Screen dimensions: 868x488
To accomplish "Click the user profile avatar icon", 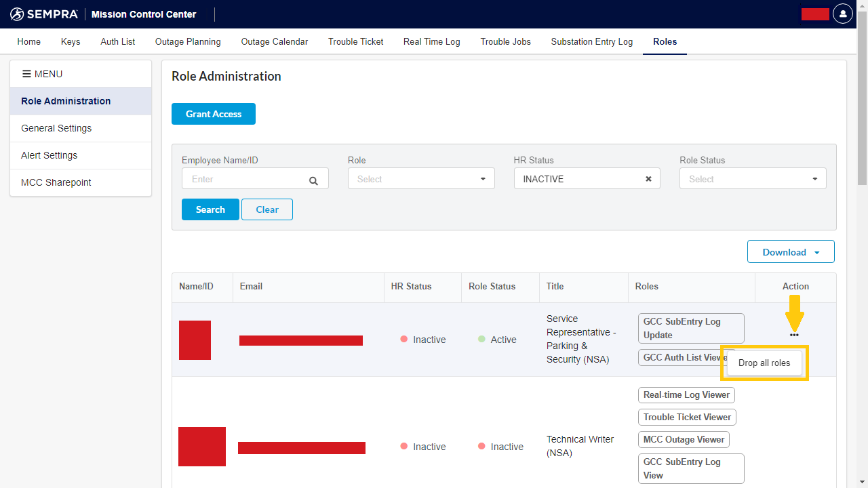I will pyautogui.click(x=843, y=14).
